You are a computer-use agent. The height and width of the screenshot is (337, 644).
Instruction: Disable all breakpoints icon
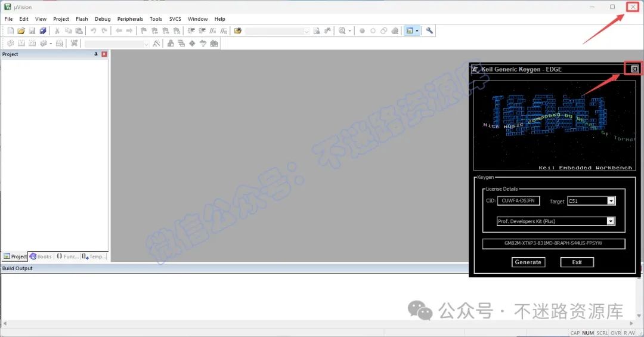[x=383, y=31]
